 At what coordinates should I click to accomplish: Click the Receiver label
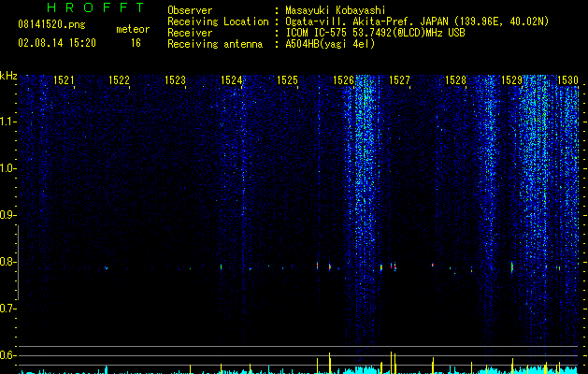(x=190, y=33)
